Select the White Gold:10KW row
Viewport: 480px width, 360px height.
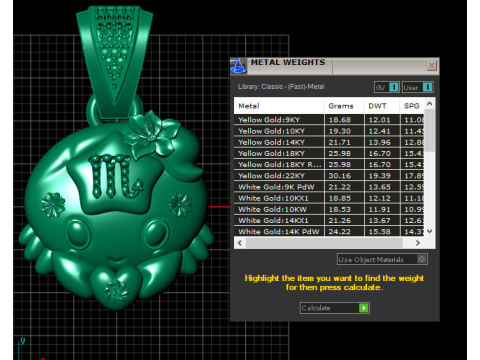point(329,209)
